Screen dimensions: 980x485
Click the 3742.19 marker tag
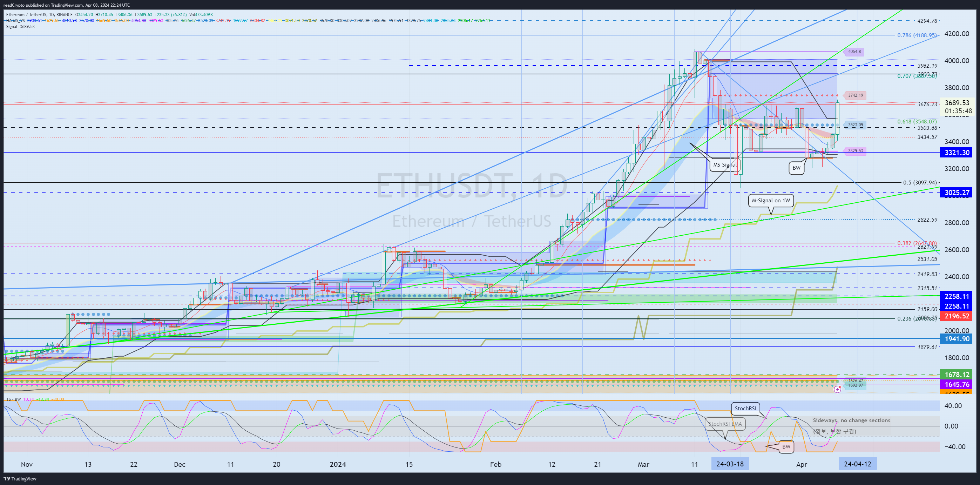pyautogui.click(x=855, y=95)
